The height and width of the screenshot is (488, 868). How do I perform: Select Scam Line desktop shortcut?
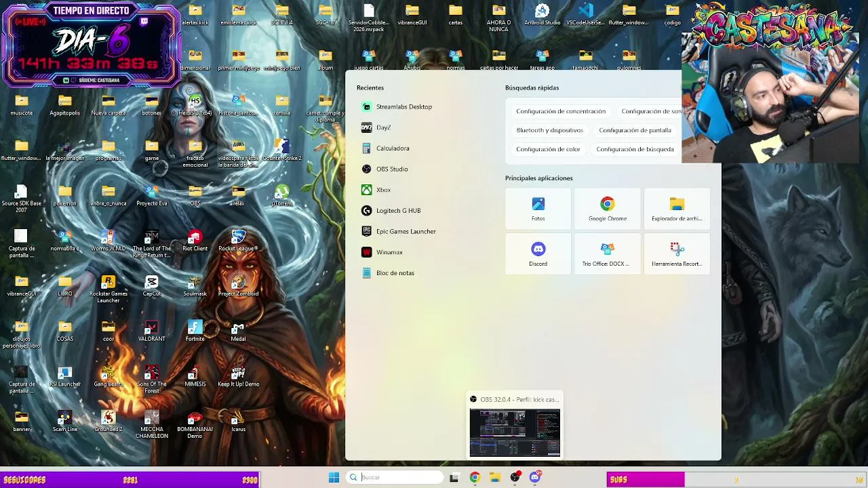(x=65, y=421)
